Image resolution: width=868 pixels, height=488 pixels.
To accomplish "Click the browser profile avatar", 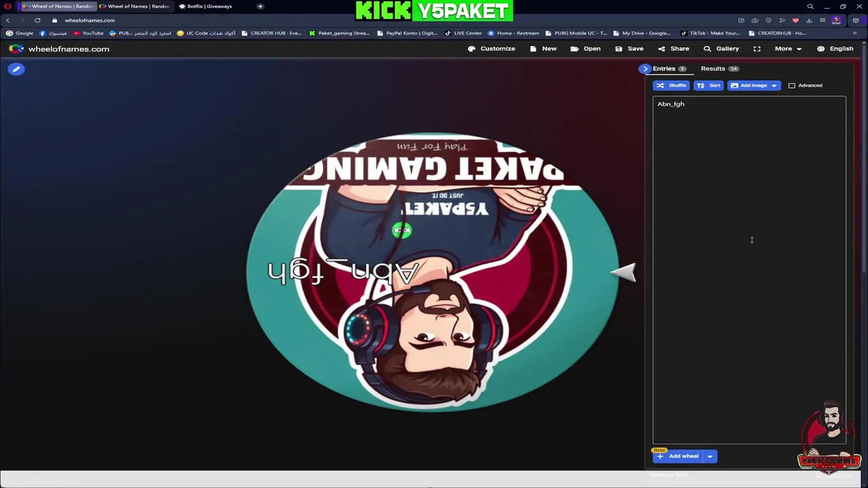I will tap(836, 20).
